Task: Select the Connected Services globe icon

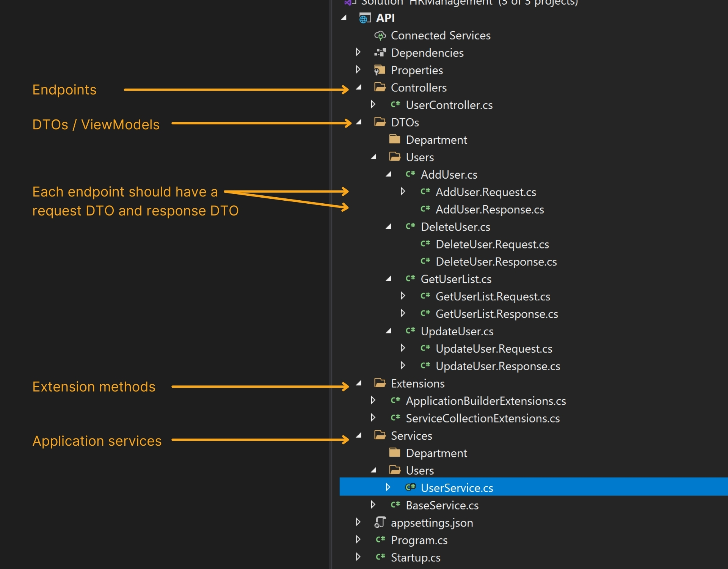Action: pyautogui.click(x=380, y=35)
